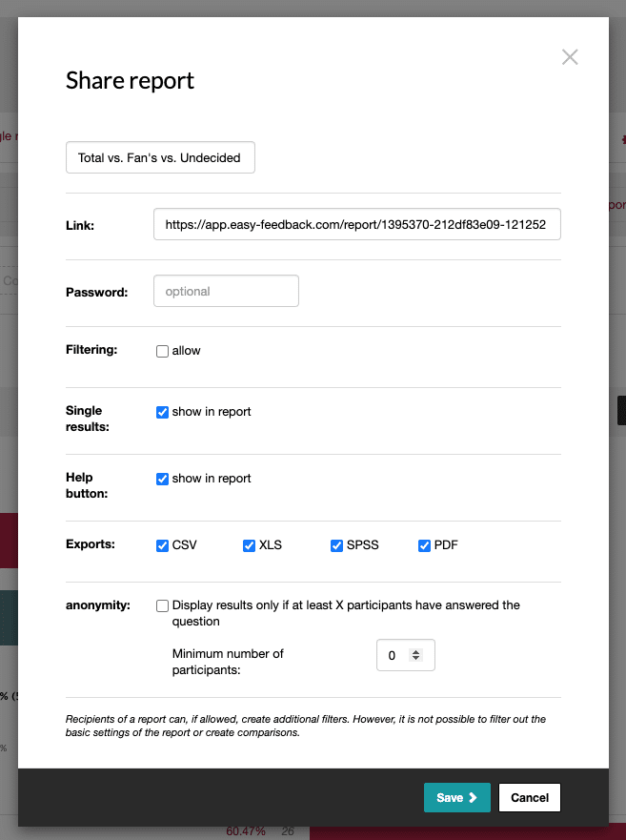Image resolution: width=626 pixels, height=840 pixels.
Task: Enable the Filtering allow checkbox
Action: tap(162, 351)
